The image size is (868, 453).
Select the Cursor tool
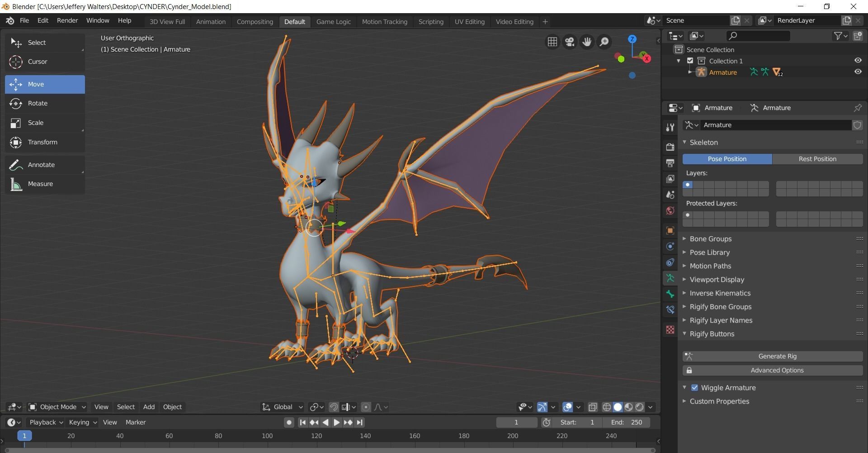point(45,62)
